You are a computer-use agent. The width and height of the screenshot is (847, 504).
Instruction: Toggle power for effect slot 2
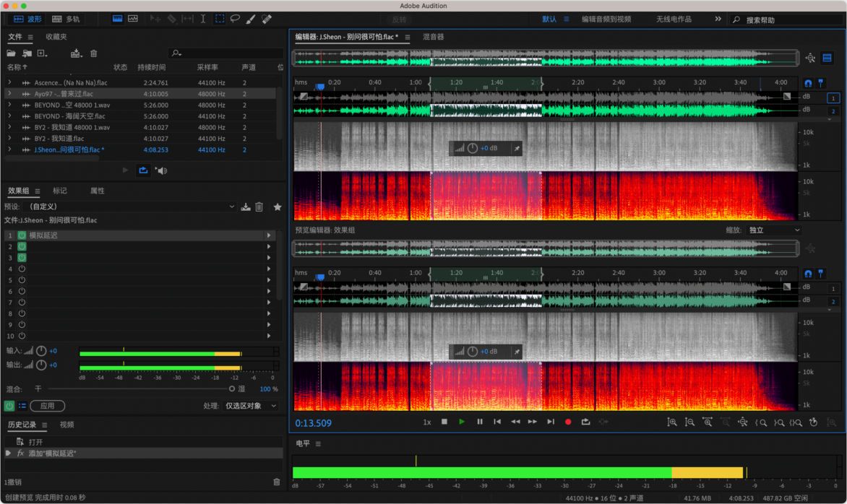22,247
